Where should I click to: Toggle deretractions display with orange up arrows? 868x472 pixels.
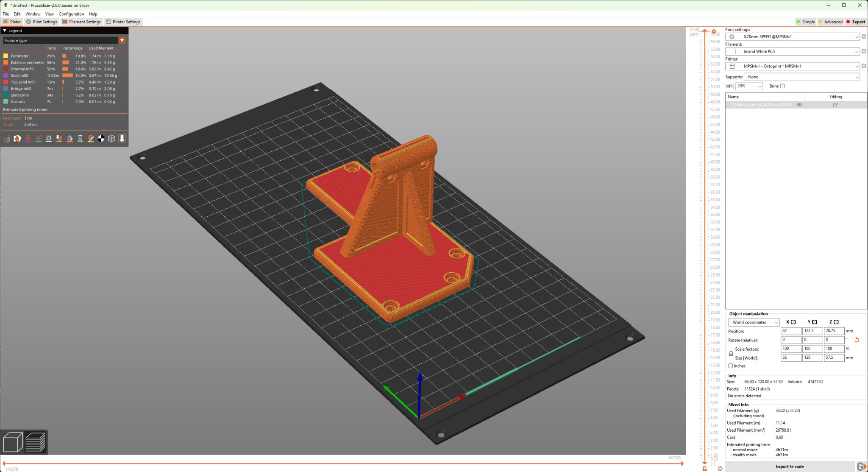[x=28, y=138]
